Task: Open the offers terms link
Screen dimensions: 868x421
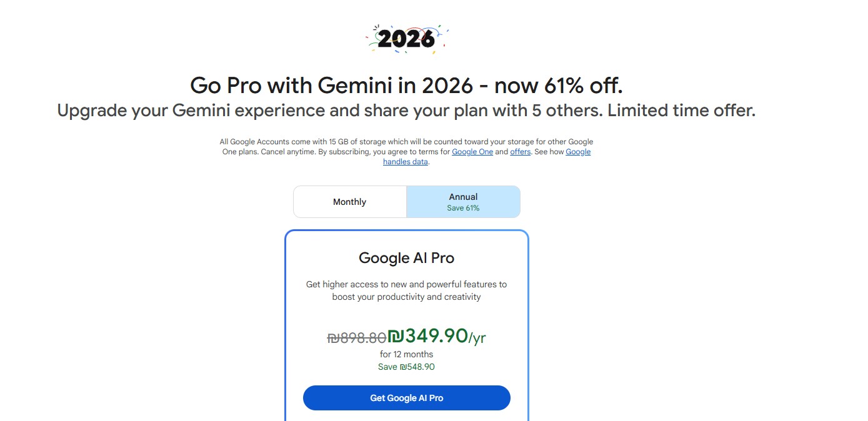Action: click(x=520, y=152)
